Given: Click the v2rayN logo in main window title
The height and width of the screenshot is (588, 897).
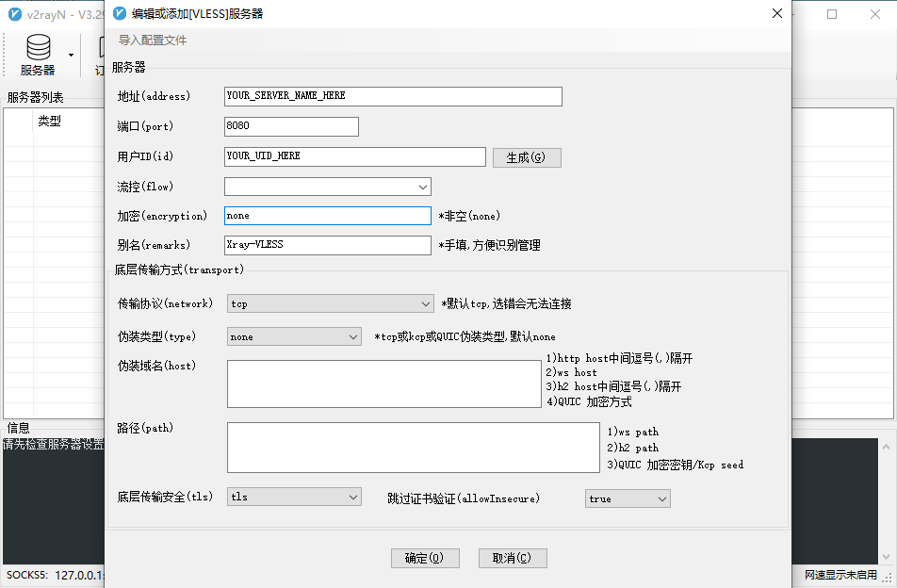Looking at the screenshot, I should click(15, 14).
